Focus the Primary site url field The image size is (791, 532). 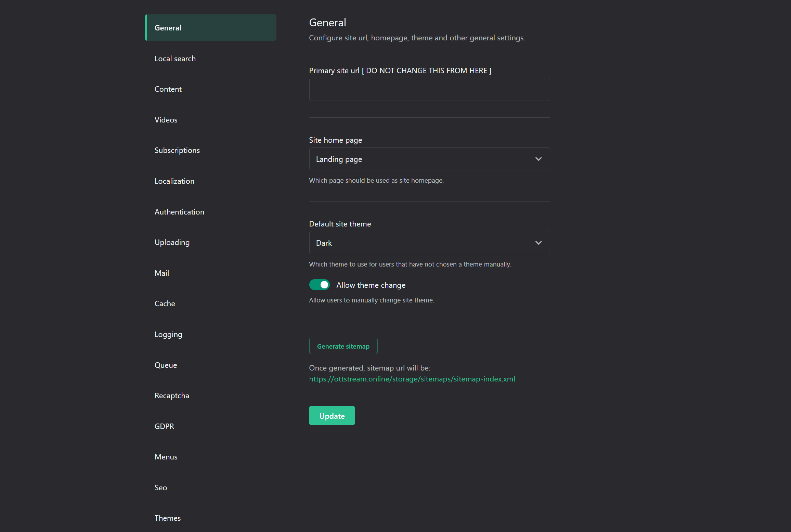pyautogui.click(x=429, y=89)
